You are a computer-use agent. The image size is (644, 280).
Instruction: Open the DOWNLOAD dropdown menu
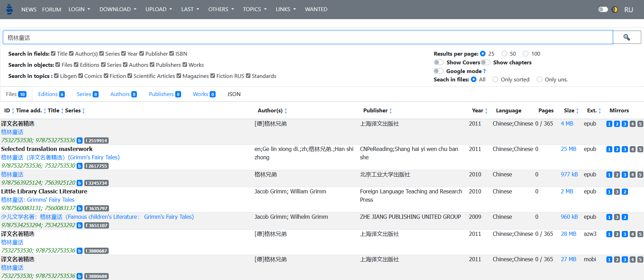click(x=118, y=9)
